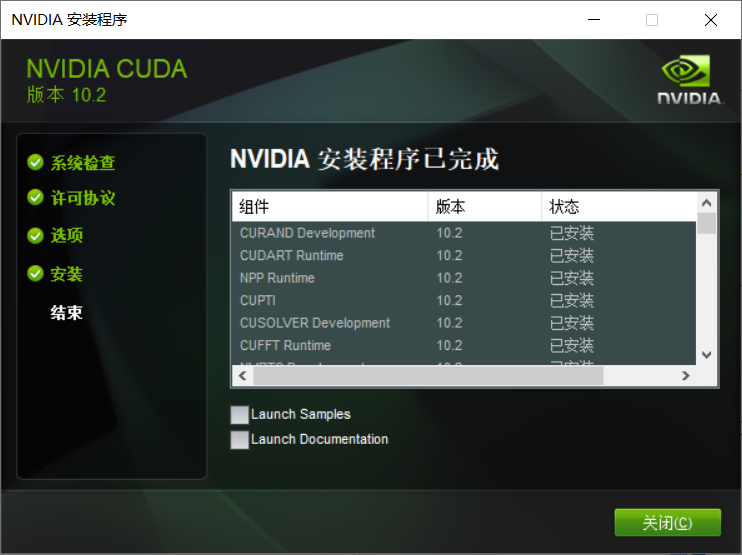Click the horizontal scroll left arrow
The width and height of the screenshot is (742, 555).
[x=243, y=376]
